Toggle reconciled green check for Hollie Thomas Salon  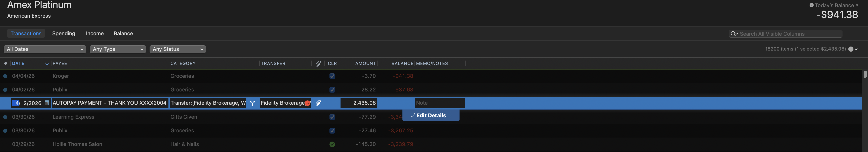coord(332,144)
